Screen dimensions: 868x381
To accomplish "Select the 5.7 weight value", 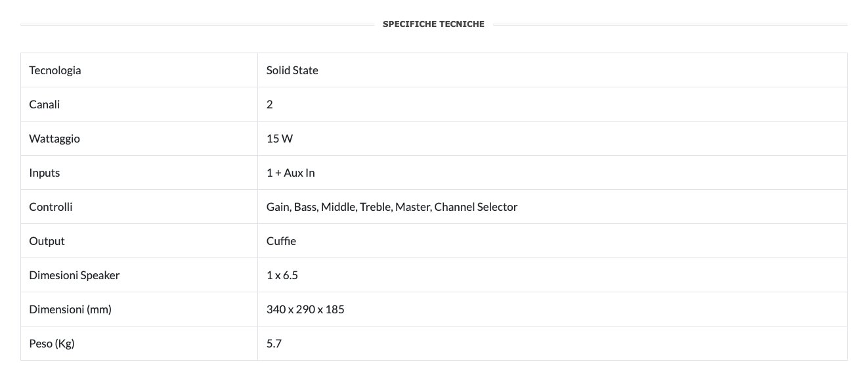I will point(274,344).
